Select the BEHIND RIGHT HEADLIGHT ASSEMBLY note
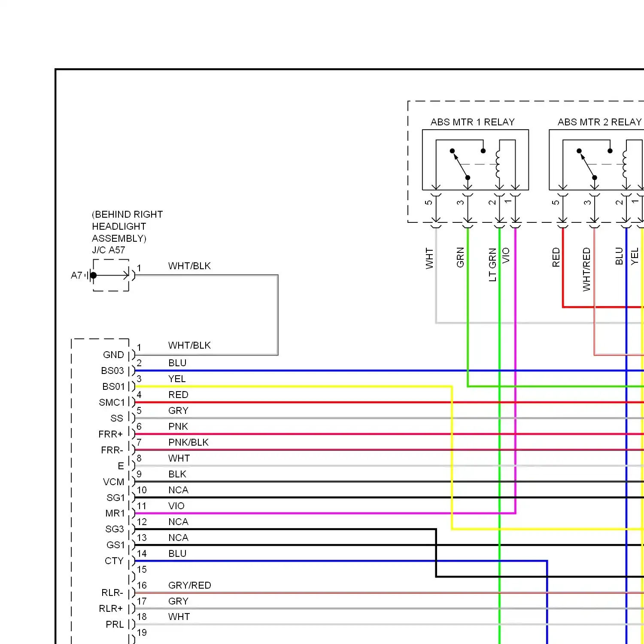The width and height of the screenshot is (644, 644). [128, 226]
